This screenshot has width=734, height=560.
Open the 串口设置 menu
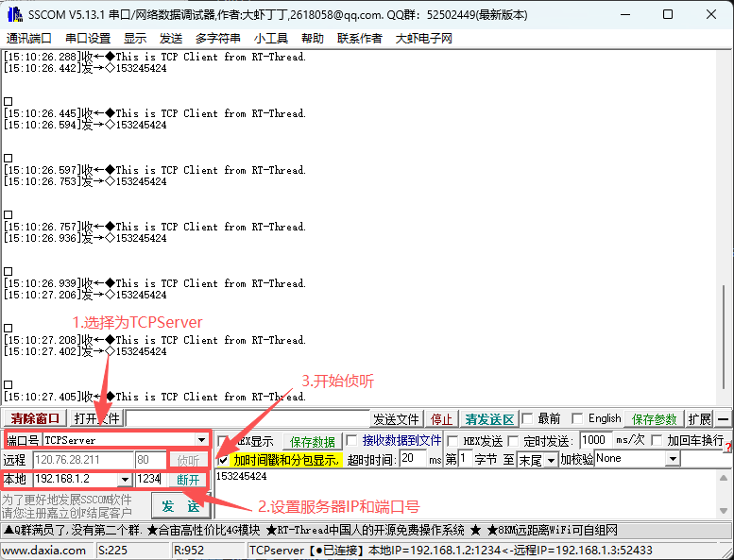pos(88,39)
